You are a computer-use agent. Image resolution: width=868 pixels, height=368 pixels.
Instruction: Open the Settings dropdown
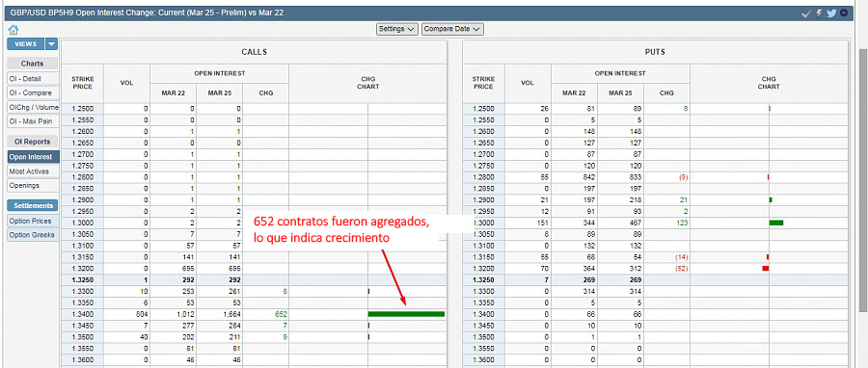click(397, 29)
